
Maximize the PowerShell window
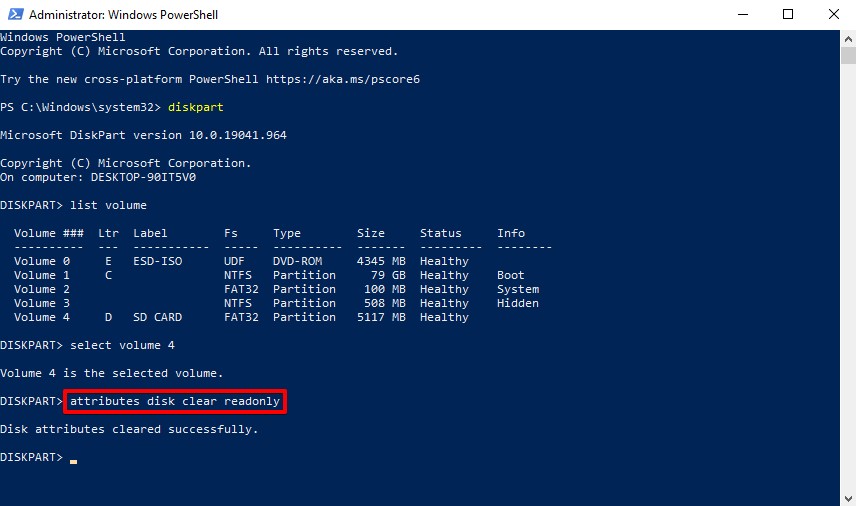tap(788, 15)
